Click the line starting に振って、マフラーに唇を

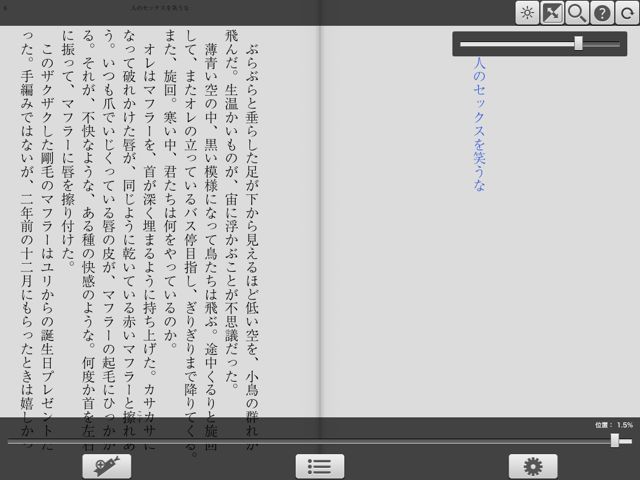tap(68, 149)
